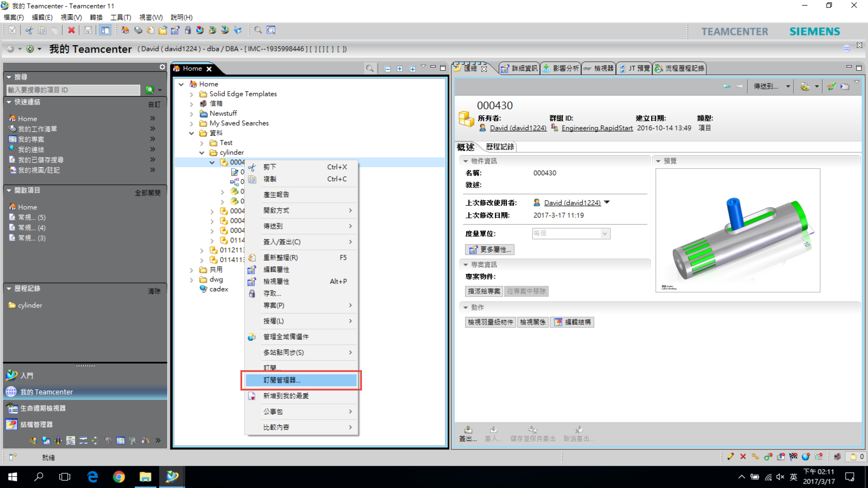
Task: Toggle the navigation pane toolbar button
Action: [105, 30]
